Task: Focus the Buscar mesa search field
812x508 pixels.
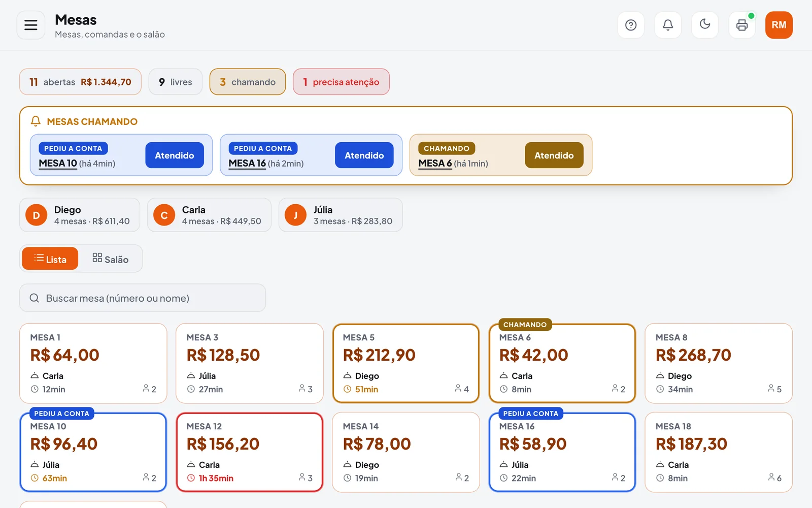Action: (143, 298)
